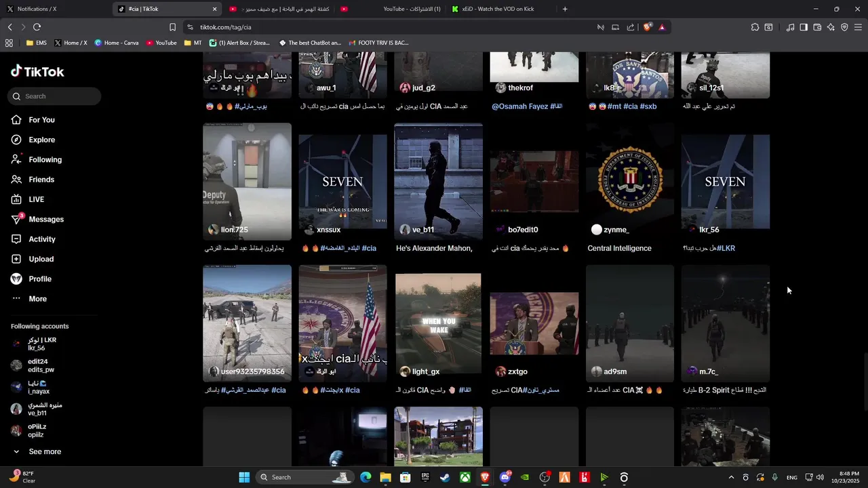Open Leo AI sparkle icon
868x488 pixels.
coord(831,27)
